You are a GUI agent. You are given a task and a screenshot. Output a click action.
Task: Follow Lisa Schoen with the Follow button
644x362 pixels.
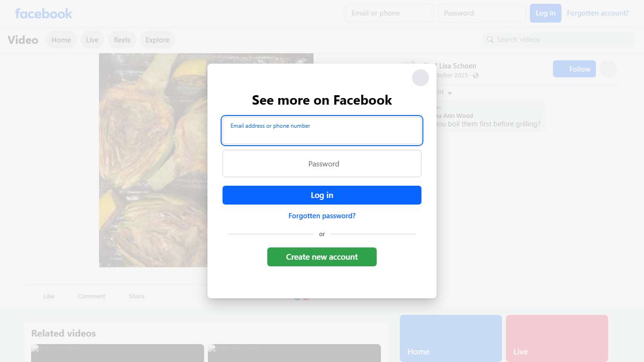point(574,69)
